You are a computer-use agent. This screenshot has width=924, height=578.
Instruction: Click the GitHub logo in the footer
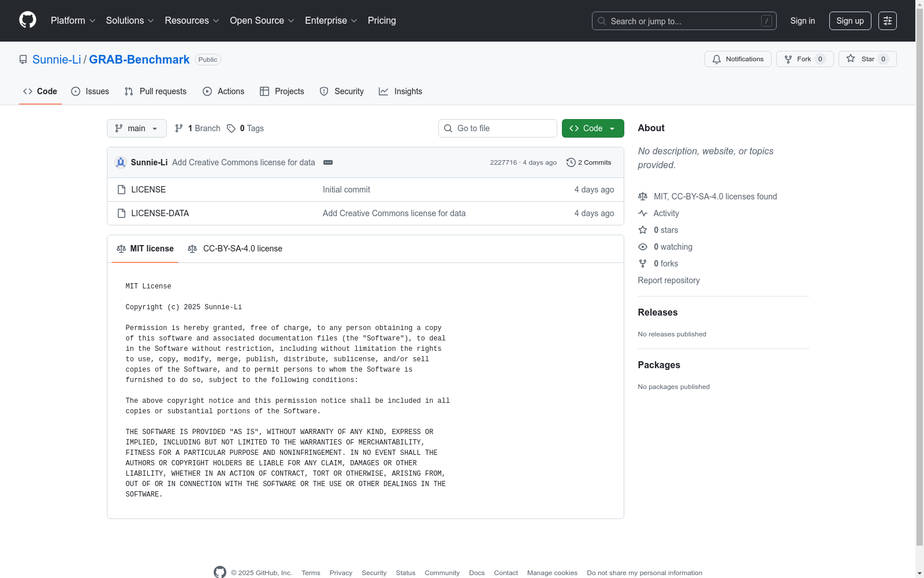click(x=220, y=572)
